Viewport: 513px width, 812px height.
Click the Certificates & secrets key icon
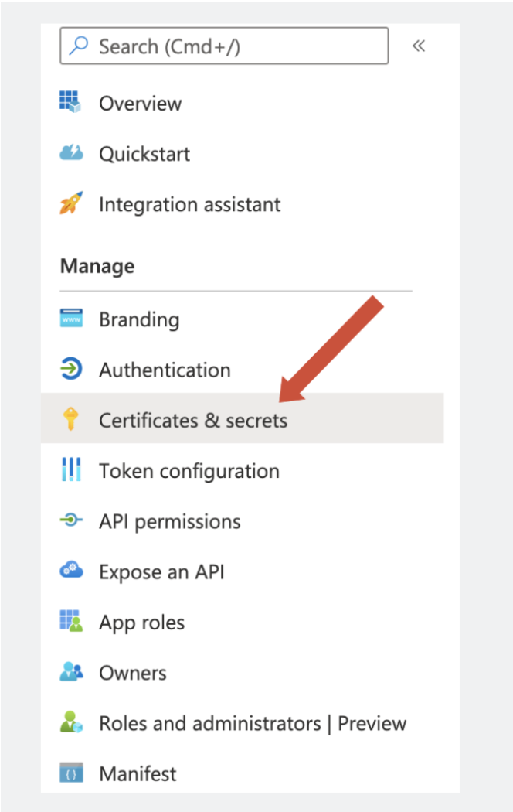point(70,419)
